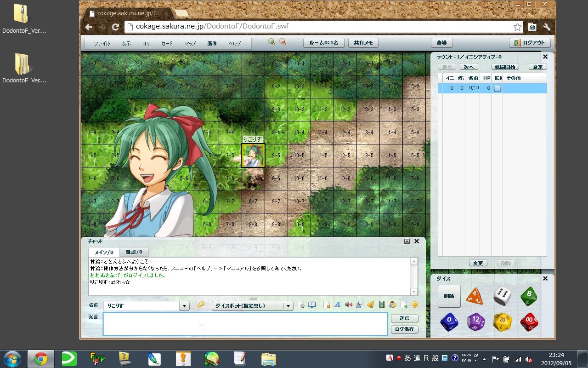This screenshot has width=588, height=368.
Task: Click the zoom in magnifier icon
Action: (x=271, y=42)
